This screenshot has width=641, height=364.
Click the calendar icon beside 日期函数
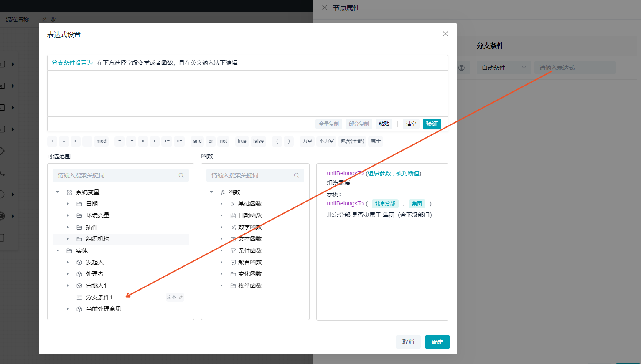pyautogui.click(x=233, y=216)
